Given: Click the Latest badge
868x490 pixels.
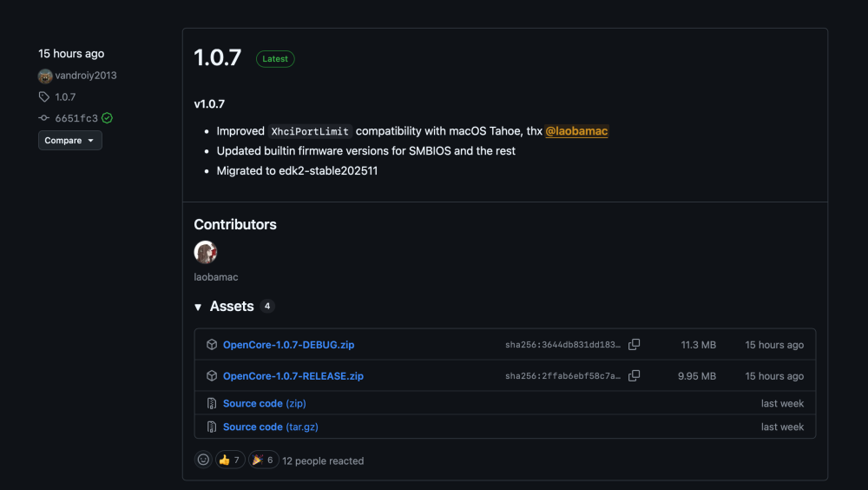Looking at the screenshot, I should [x=275, y=59].
